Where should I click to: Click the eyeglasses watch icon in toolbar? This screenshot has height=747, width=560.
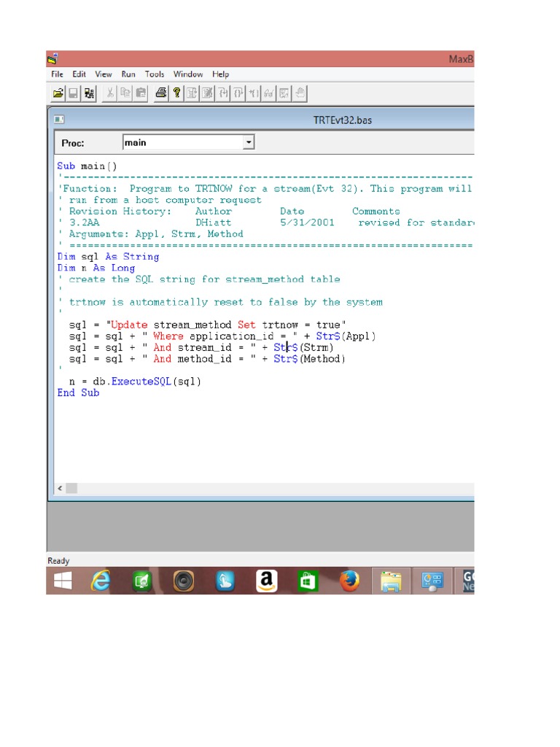[269, 93]
